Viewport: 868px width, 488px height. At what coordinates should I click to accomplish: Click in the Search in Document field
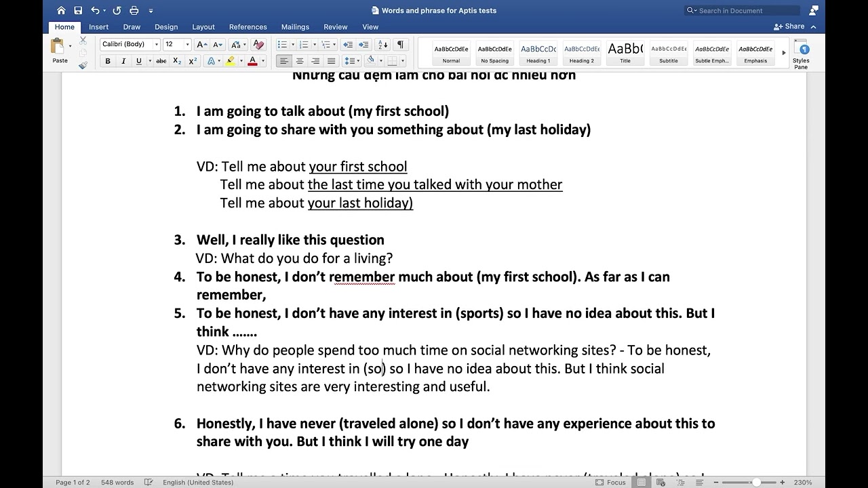(x=743, y=10)
